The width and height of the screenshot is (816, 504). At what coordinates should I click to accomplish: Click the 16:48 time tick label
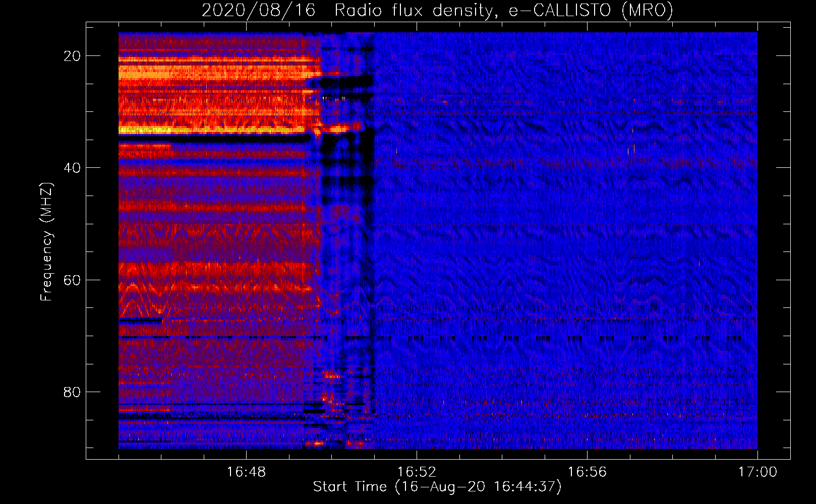(x=246, y=472)
